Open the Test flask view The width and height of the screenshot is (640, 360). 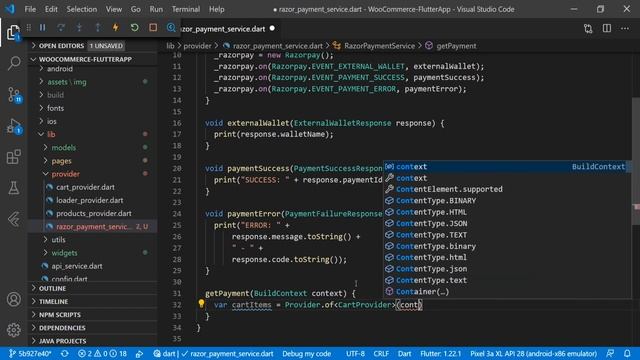[x=13, y=188]
